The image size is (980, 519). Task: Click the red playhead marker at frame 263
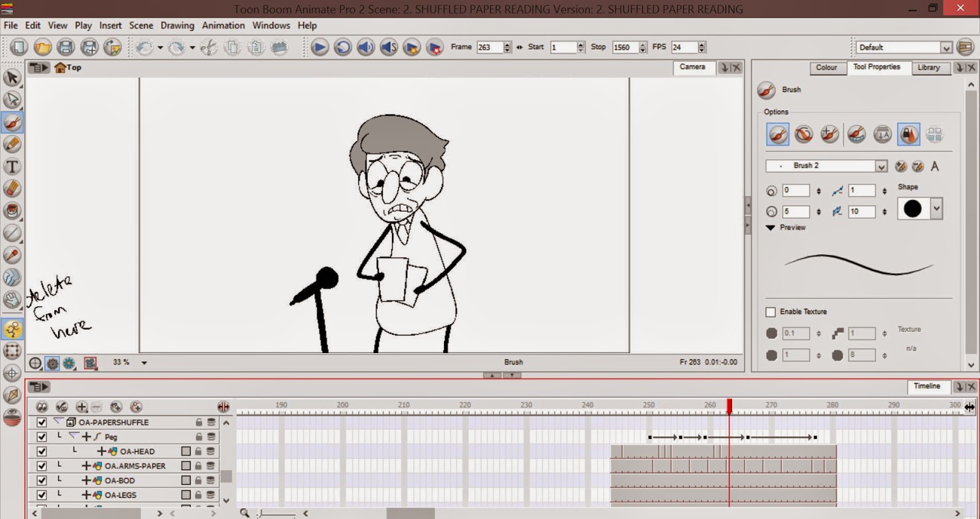729,406
